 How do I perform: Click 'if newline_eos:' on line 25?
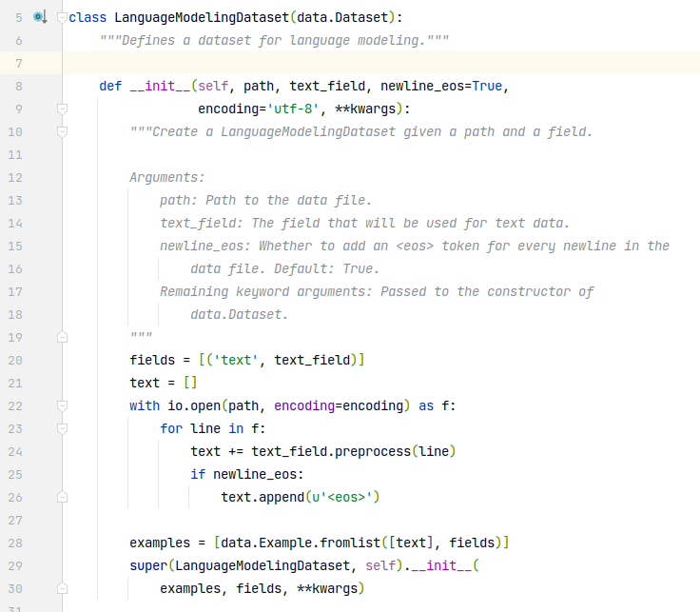coord(247,474)
